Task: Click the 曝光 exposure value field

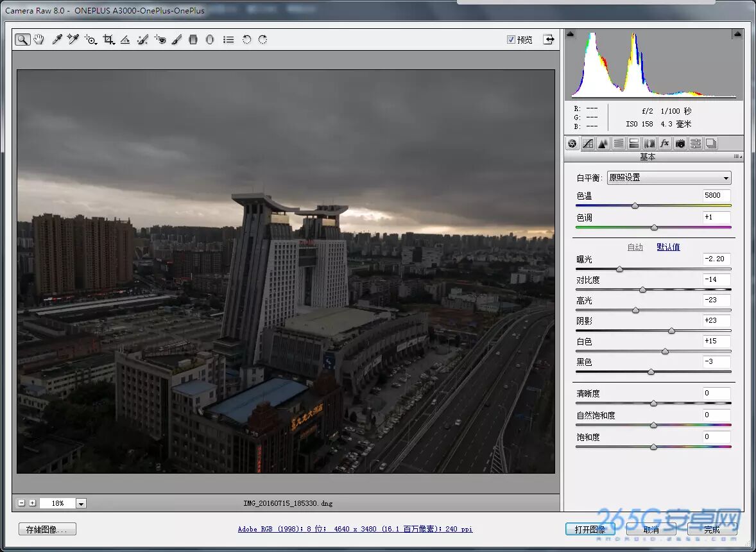Action: click(x=716, y=259)
